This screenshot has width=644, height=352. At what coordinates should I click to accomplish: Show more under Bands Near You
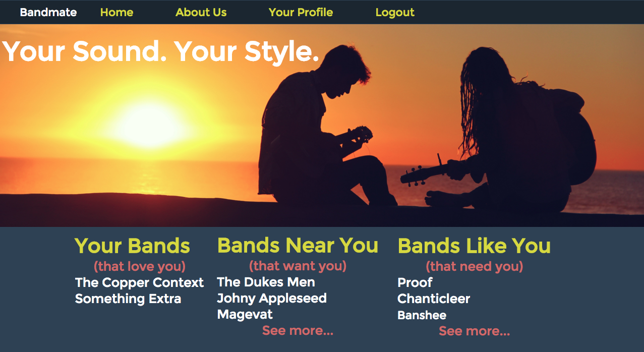(298, 330)
